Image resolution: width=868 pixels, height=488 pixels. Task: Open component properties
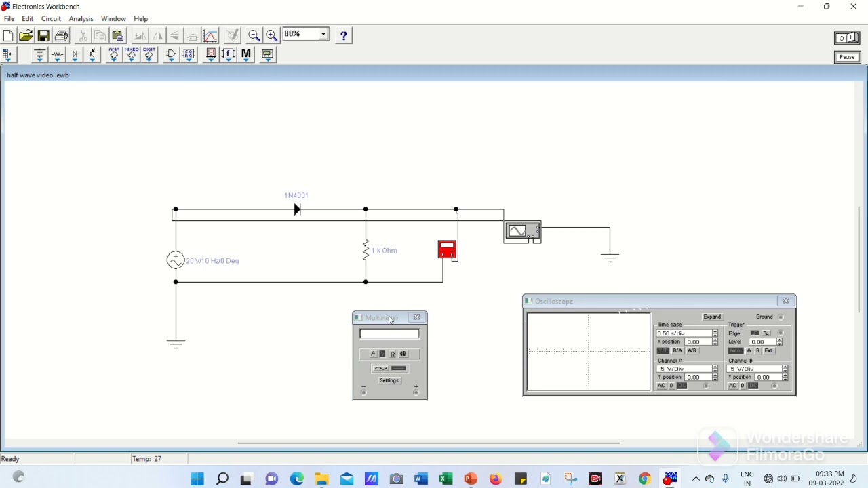[233, 35]
